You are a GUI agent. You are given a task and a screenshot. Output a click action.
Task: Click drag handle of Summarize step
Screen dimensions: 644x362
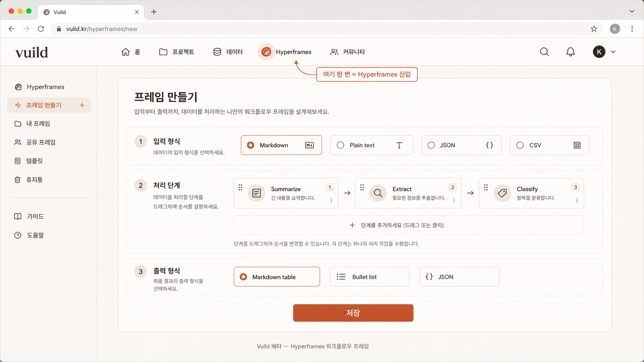pos(240,187)
